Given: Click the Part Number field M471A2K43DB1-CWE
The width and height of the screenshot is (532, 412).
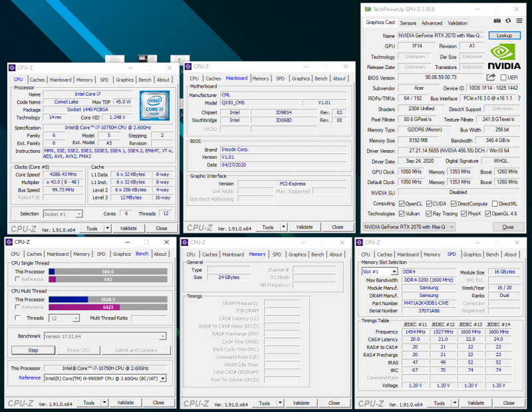Looking at the screenshot, I should tap(428, 303).
